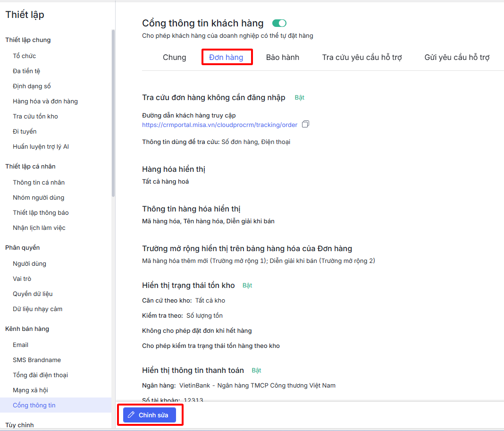Viewport: 504px width, 431px height.
Task: Open the Gửi yêu cầu hỗ trợ tab
Action: click(x=456, y=58)
